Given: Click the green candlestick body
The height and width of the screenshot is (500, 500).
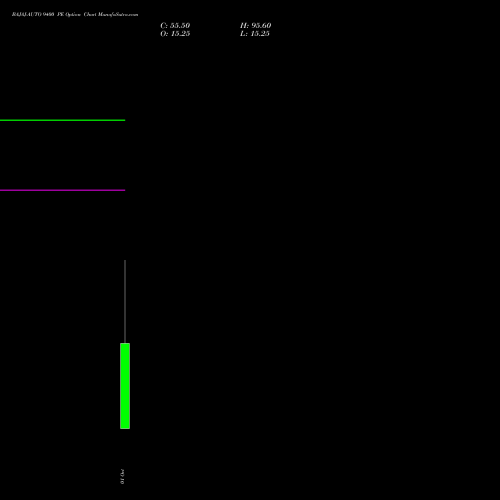Looking at the screenshot, I should [x=125, y=386].
